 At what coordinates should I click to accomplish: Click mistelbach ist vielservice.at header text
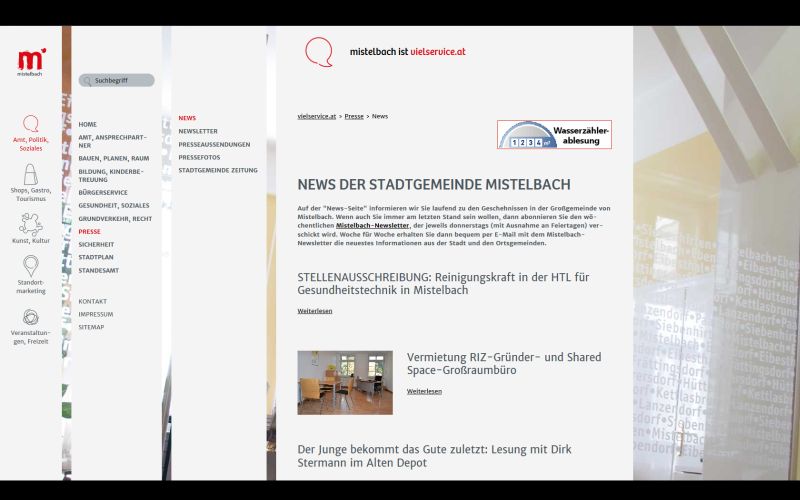pos(408,52)
